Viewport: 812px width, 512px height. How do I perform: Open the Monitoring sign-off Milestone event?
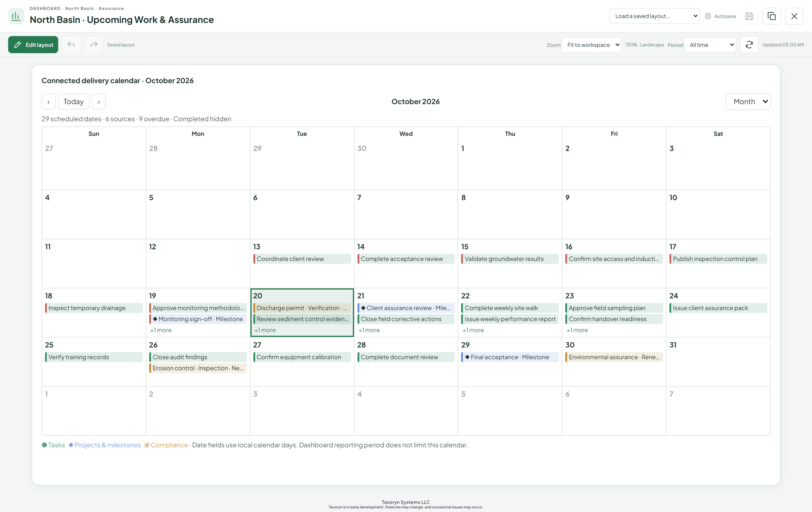click(198, 319)
